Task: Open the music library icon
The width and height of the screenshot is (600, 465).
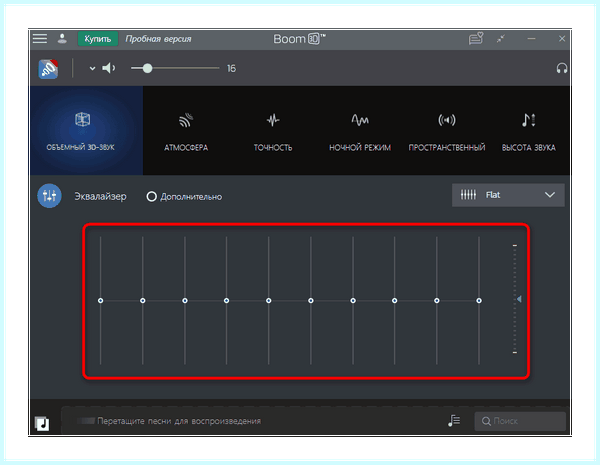Action: click(x=42, y=424)
